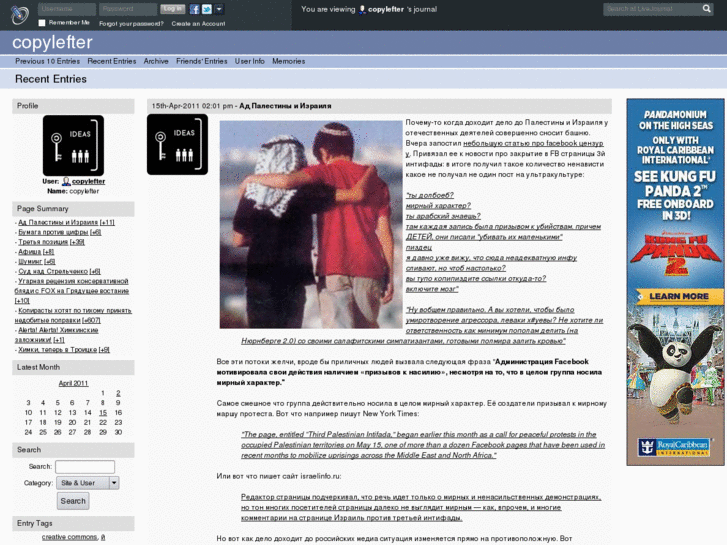This screenshot has height=545, width=727.
Task: Open the New York Times quote link
Action: point(423,445)
